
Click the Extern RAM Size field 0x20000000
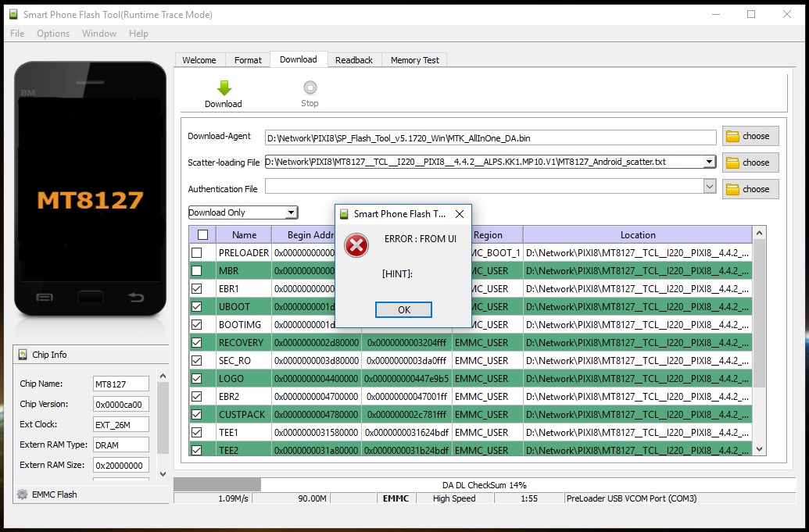(x=120, y=465)
